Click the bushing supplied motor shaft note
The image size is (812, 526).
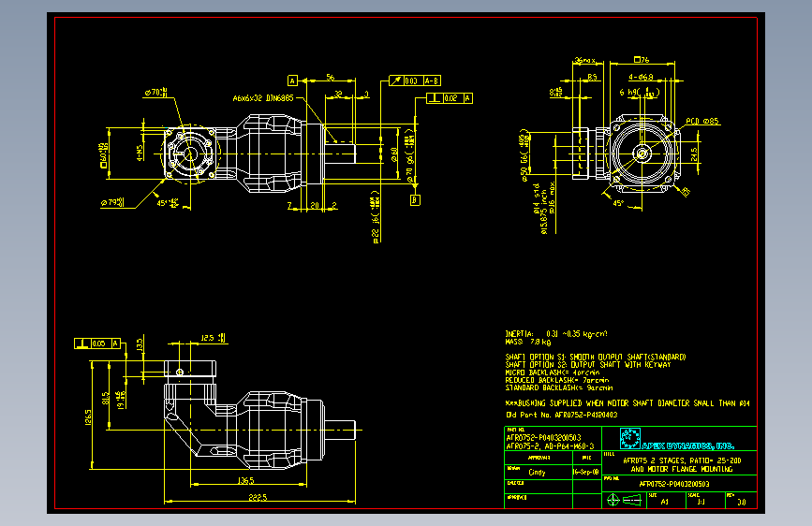pyautogui.click(x=627, y=402)
